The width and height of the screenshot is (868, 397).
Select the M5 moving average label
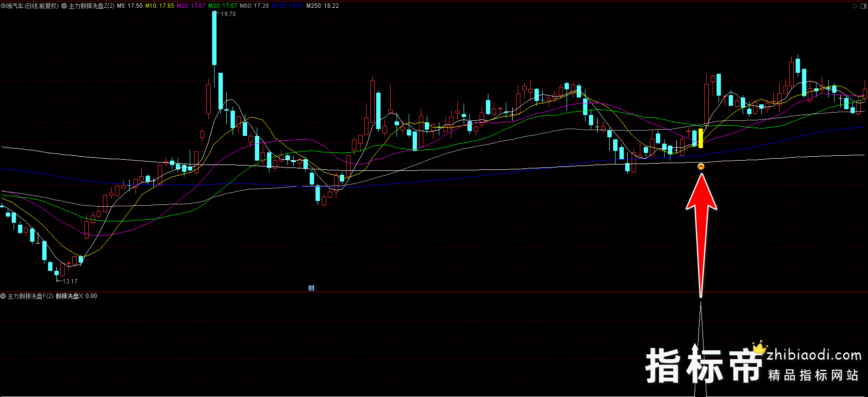pyautogui.click(x=130, y=6)
